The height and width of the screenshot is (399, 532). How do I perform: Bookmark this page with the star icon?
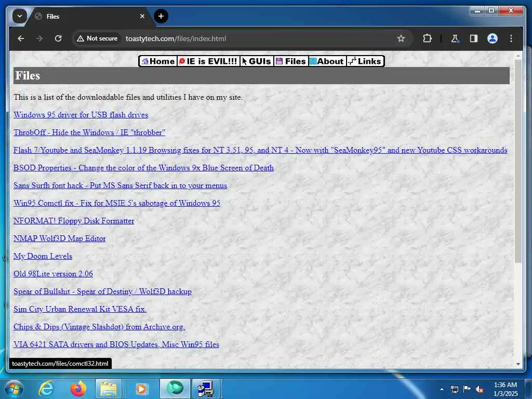click(x=401, y=38)
